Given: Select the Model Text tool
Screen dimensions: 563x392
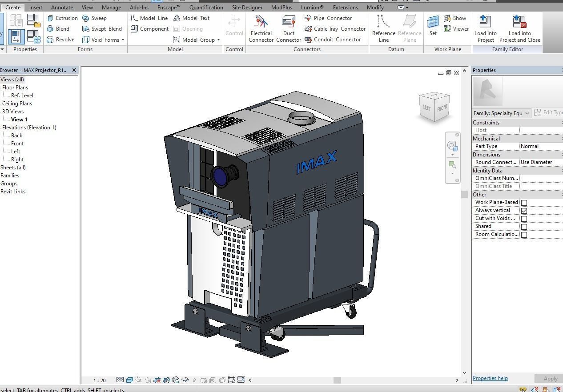Looking at the screenshot, I should point(191,18).
